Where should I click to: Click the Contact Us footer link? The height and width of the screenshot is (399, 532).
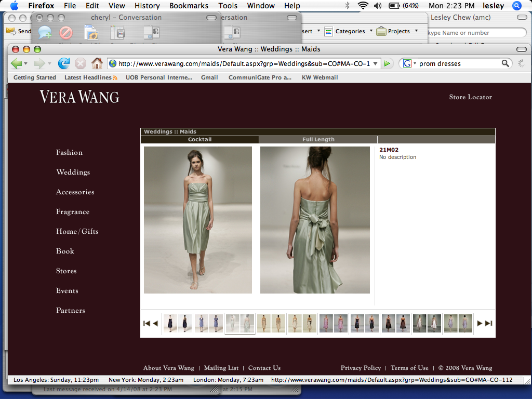(x=264, y=368)
